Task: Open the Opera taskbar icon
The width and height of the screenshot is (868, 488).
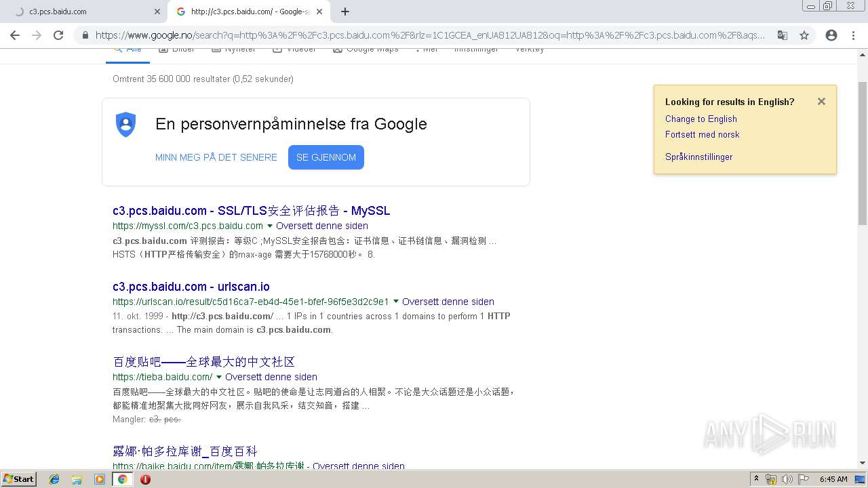Action: click(x=145, y=479)
